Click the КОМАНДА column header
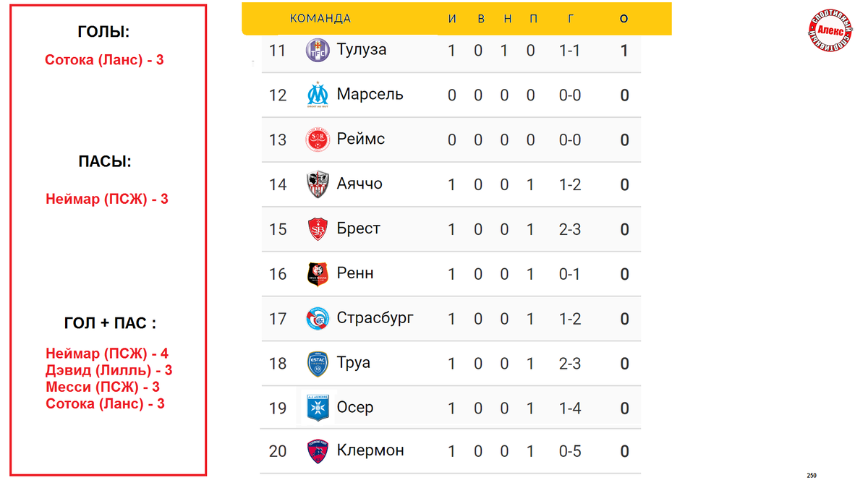The width and height of the screenshot is (868, 488). [320, 19]
